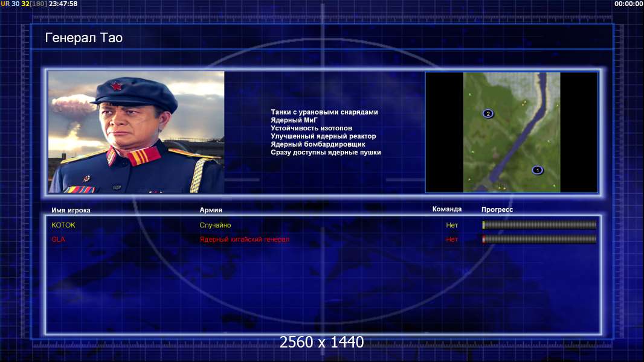Screen dimensions: 644x362
Task: Click 'Улучшенный ядерный реактор' line
Action: (323, 136)
